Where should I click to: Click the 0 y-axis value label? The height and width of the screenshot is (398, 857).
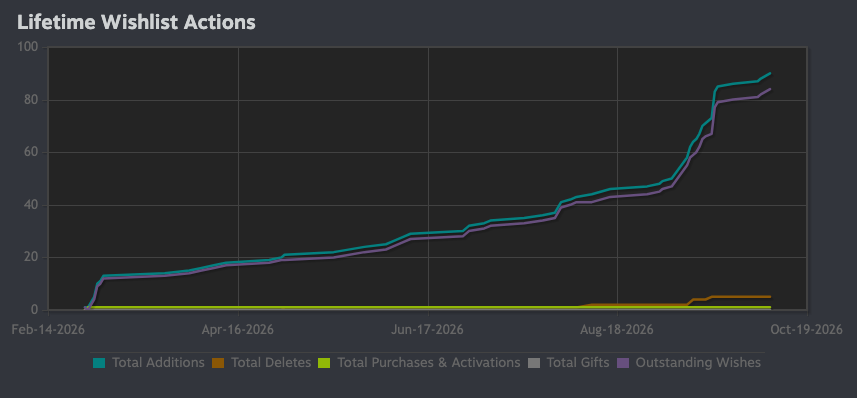pos(35,310)
